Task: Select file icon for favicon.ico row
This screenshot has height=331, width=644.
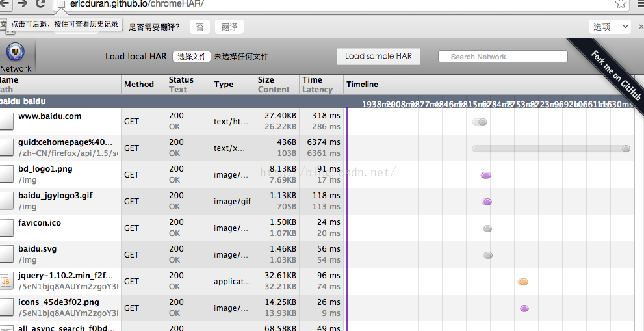Action: [x=6, y=228]
